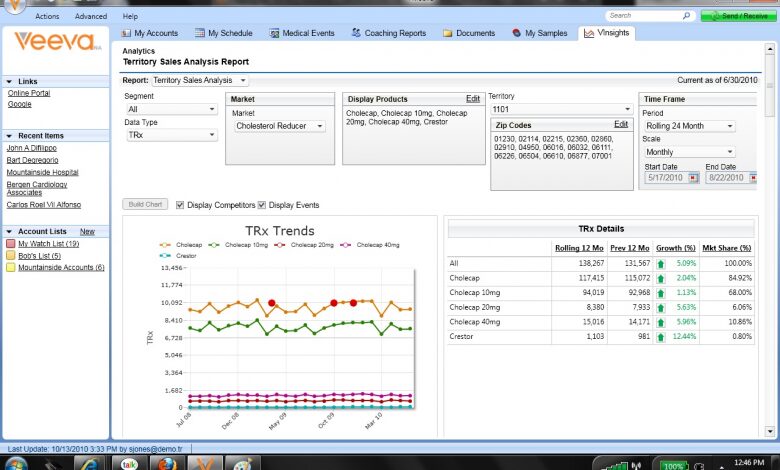The width and height of the screenshot is (780, 470).
Task: Open recent item John A Difilippo
Action: pos(31,148)
